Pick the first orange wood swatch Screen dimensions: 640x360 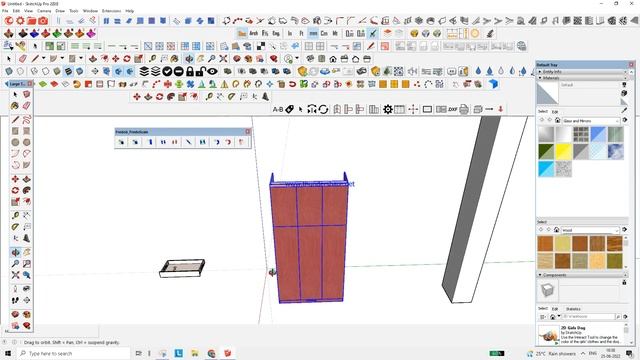coord(545,244)
